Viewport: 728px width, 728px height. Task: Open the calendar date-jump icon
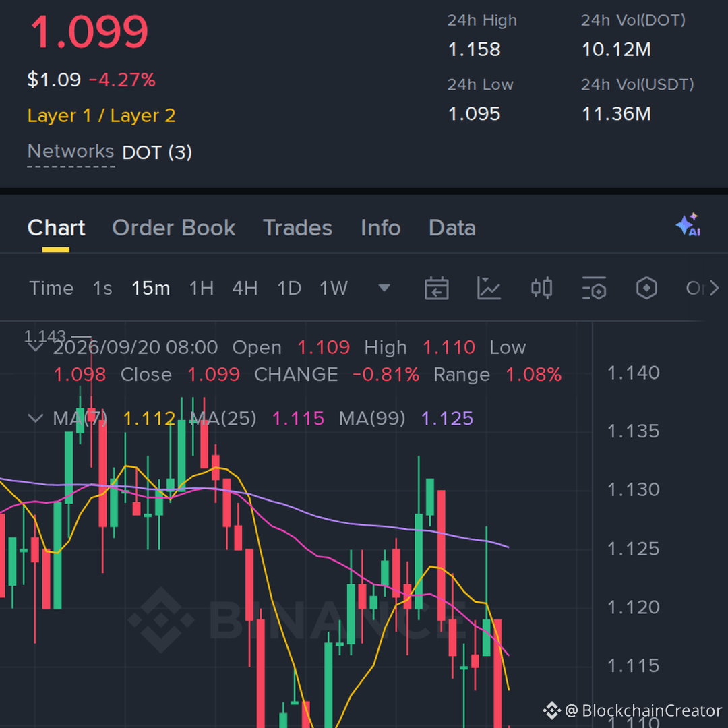(x=436, y=289)
